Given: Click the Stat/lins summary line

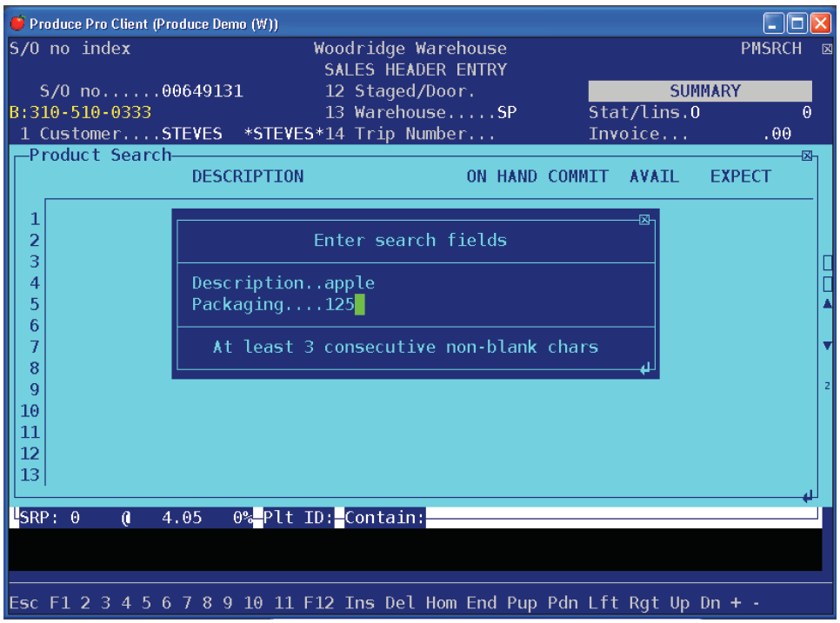Looking at the screenshot, I should click(x=700, y=112).
